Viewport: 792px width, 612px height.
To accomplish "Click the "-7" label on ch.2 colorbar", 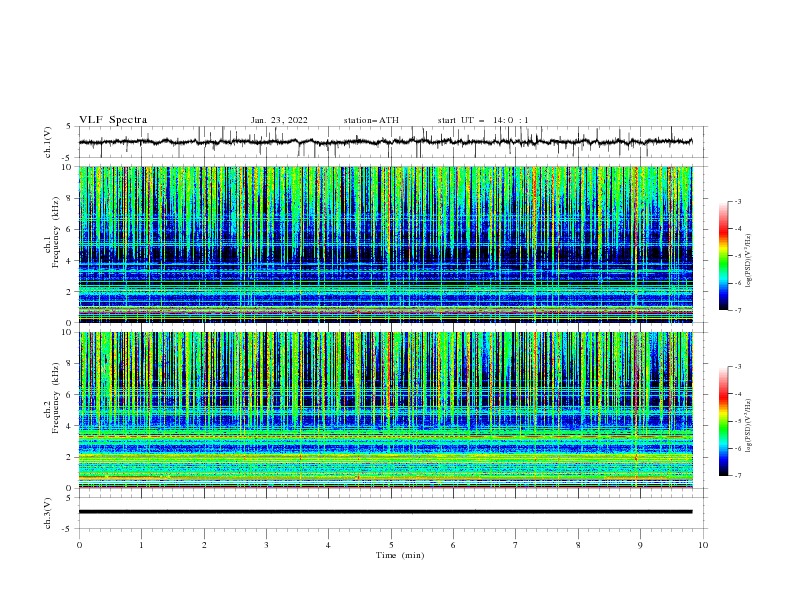I will (737, 476).
